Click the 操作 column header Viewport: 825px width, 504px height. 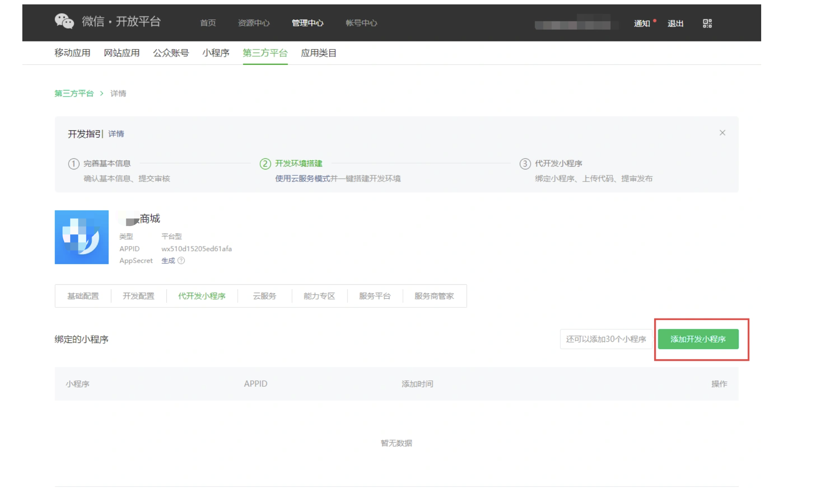(x=719, y=384)
